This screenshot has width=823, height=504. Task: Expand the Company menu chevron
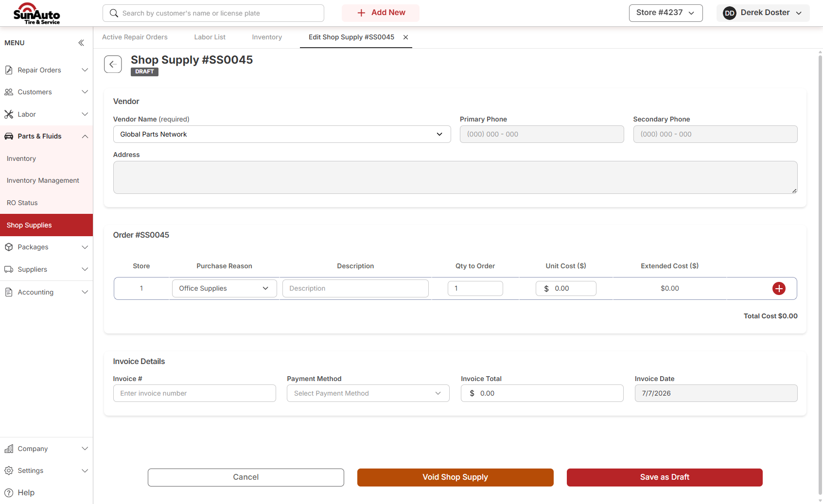click(x=85, y=449)
